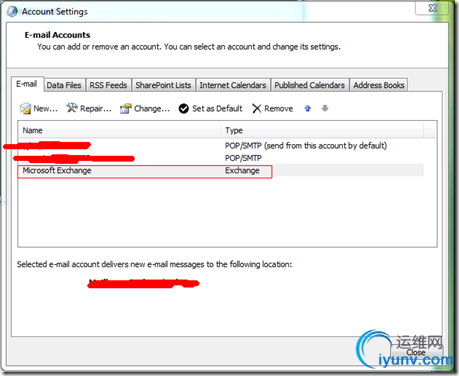Image resolution: width=459 pixels, height=376 pixels.
Task: Switch to SharePoint Lists tab
Action: pos(163,85)
